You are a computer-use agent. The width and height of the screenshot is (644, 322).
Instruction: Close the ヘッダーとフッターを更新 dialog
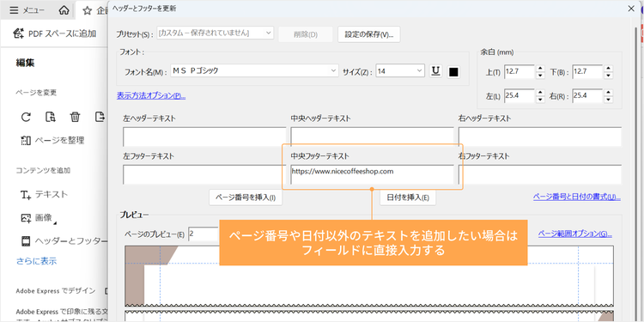631,9
